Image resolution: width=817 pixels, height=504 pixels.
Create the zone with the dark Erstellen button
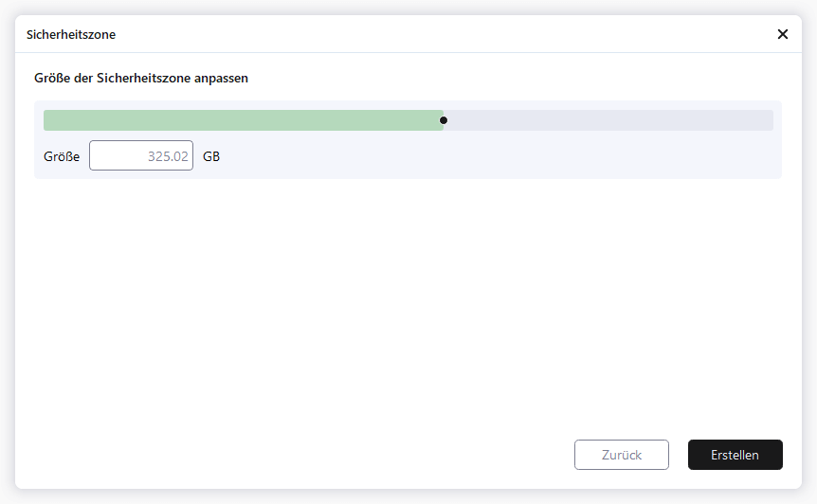[x=735, y=455]
